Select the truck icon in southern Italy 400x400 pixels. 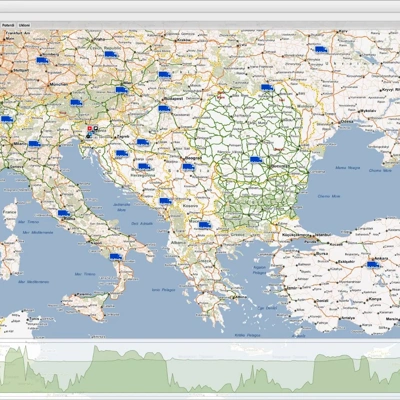(x=116, y=256)
